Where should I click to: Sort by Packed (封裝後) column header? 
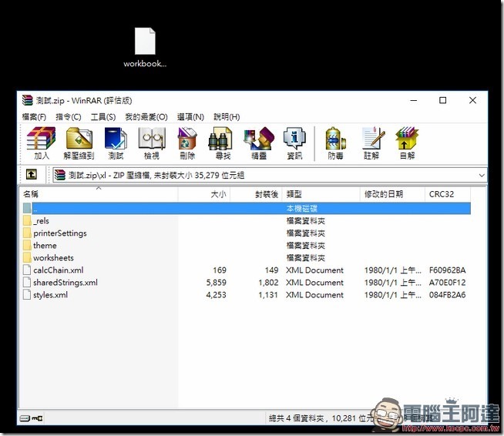click(256, 194)
